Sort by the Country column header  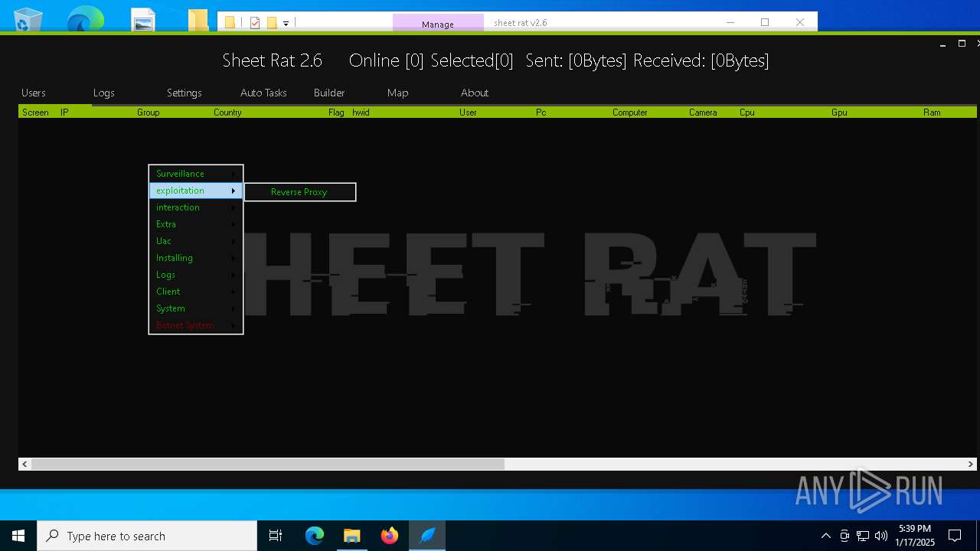tap(228, 112)
